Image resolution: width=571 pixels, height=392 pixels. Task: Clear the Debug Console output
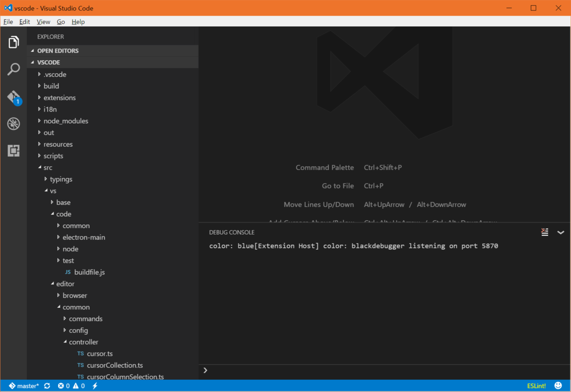[x=544, y=233]
